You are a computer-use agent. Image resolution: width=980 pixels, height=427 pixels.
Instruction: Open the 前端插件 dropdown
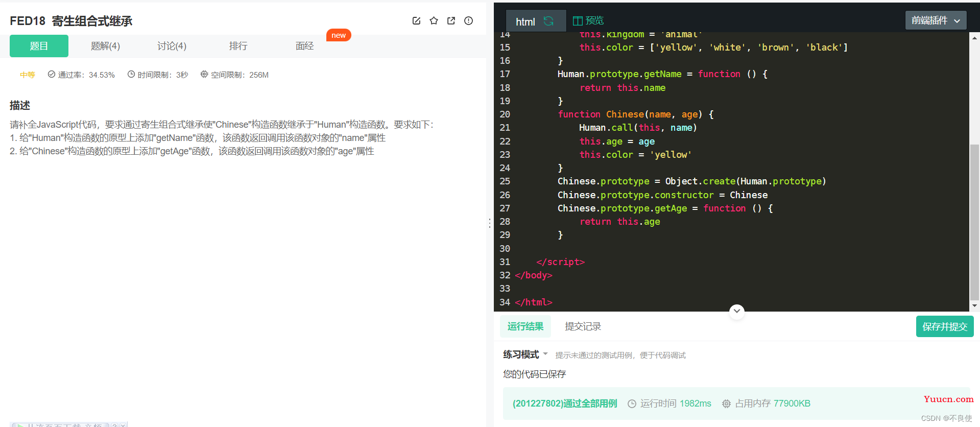936,20
